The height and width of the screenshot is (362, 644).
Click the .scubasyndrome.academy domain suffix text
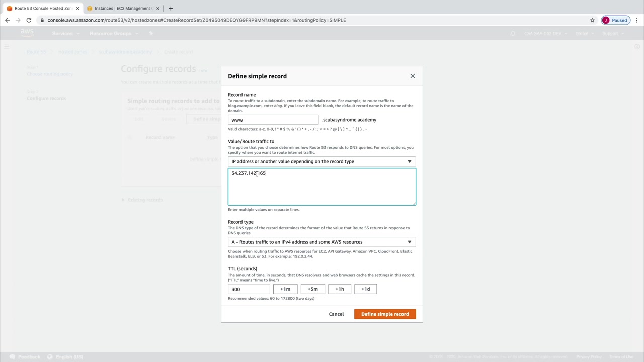tap(349, 120)
